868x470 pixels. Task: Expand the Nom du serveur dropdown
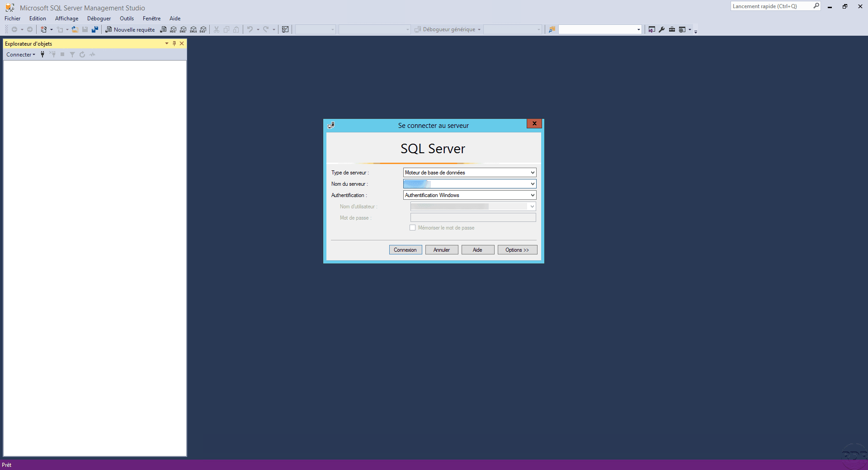point(533,184)
